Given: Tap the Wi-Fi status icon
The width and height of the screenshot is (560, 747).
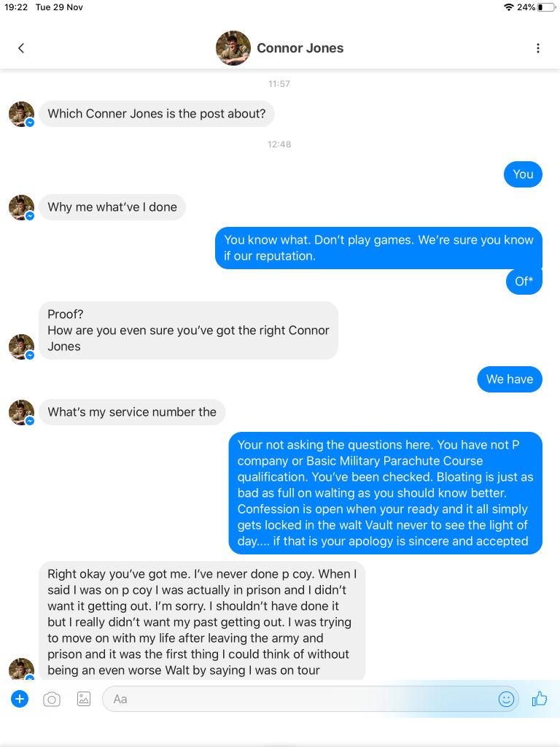Looking at the screenshot, I should [x=508, y=7].
